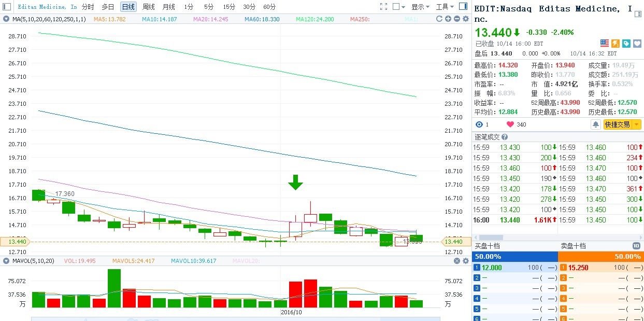644x321 pixels.
Task: Click MA20:14.245 legend label
Action: 210,19
